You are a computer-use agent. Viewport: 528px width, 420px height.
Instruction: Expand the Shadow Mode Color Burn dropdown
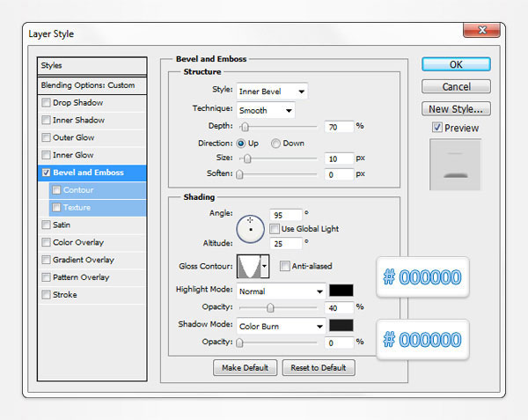(x=281, y=325)
